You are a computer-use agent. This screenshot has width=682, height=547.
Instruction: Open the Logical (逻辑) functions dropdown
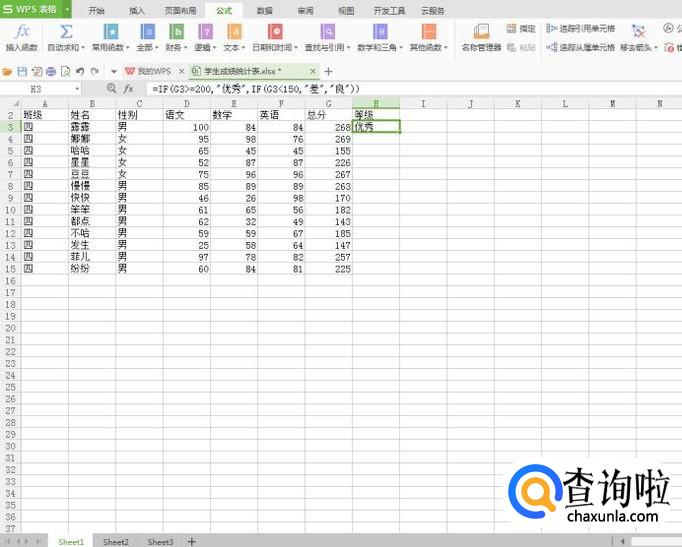[205, 37]
